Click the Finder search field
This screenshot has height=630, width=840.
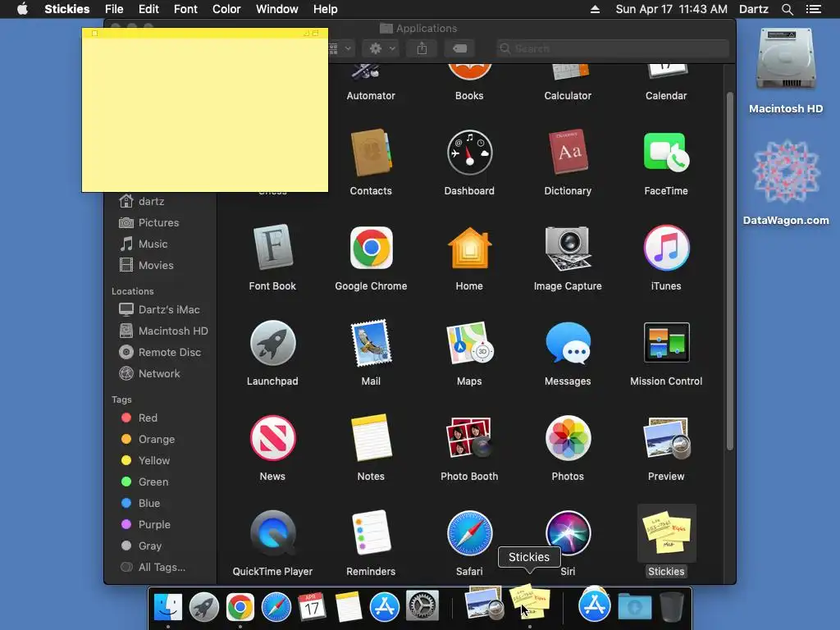612,48
